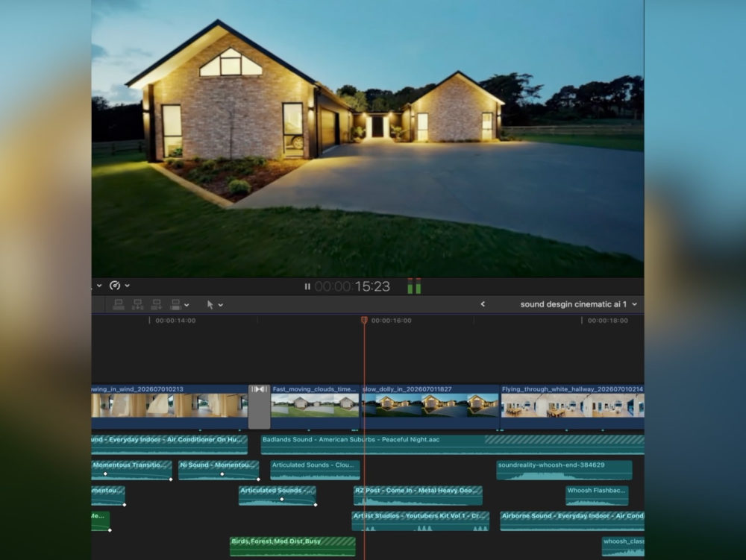Select the 'Ni Sound - Momentou...' audio clip

tap(219, 470)
